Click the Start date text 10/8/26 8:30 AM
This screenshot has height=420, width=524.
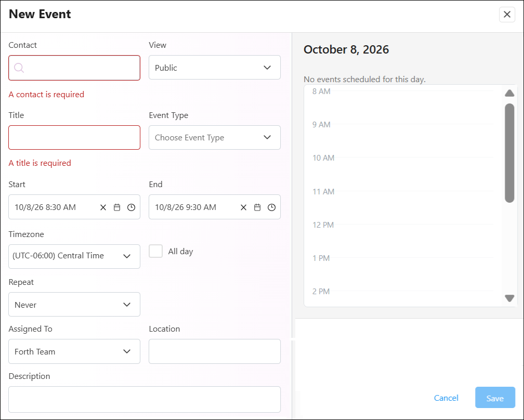(45, 207)
